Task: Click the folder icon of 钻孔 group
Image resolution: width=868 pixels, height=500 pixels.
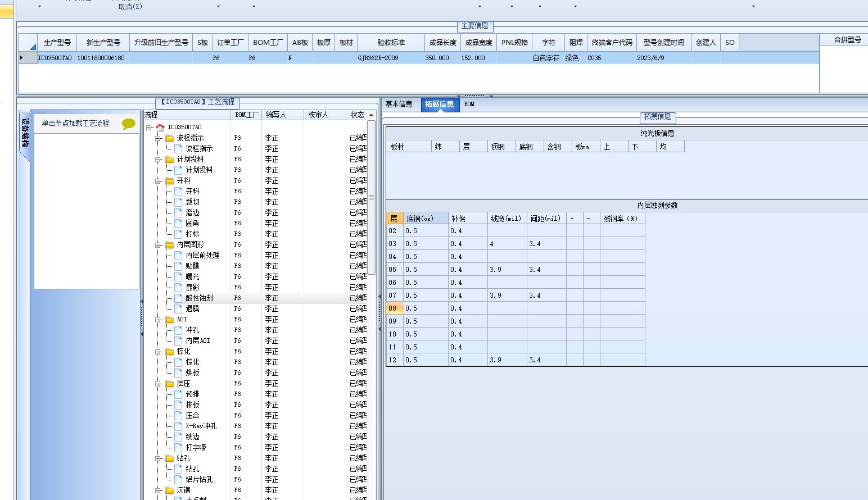Action: (169, 458)
